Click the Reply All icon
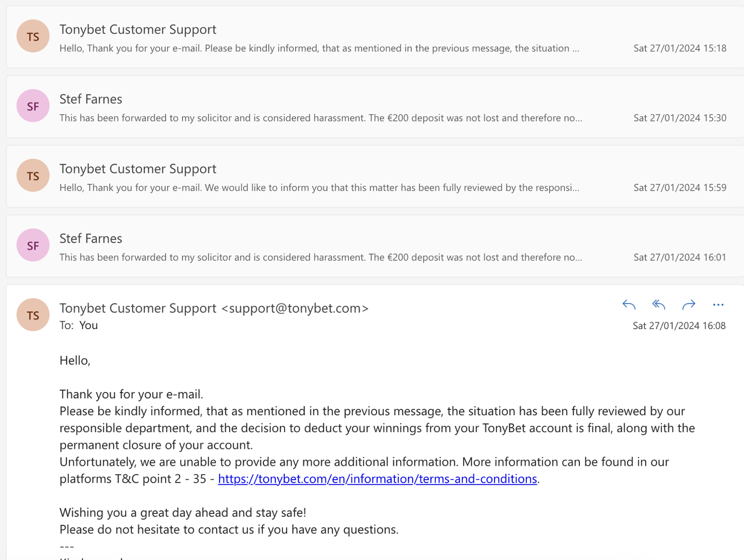Screen dimensions: 744x560 659,305
